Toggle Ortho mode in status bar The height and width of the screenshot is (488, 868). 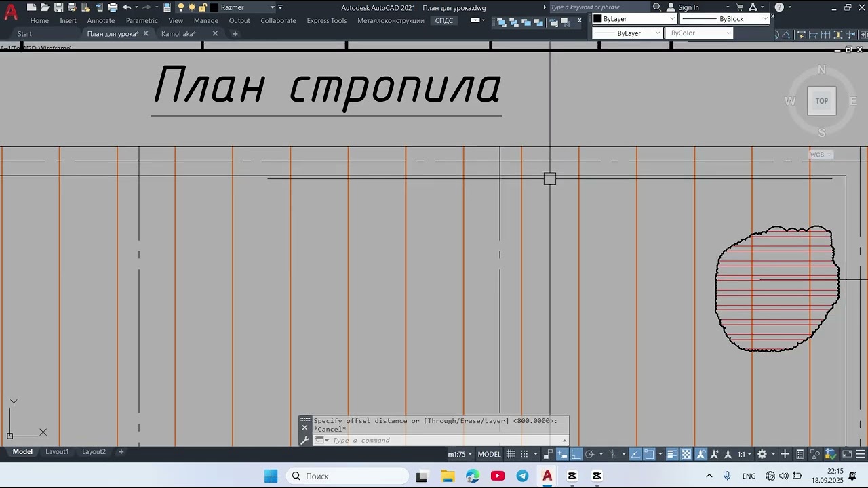[x=576, y=454]
